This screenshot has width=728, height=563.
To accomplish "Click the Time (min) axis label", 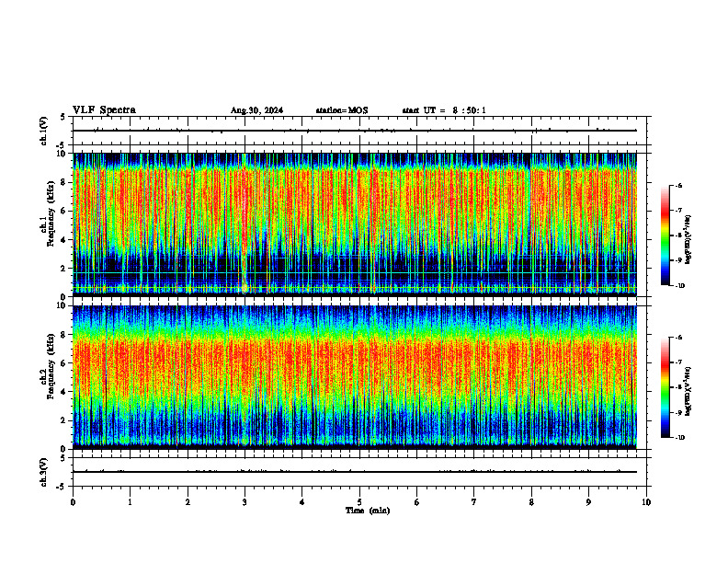I will tap(368, 511).
